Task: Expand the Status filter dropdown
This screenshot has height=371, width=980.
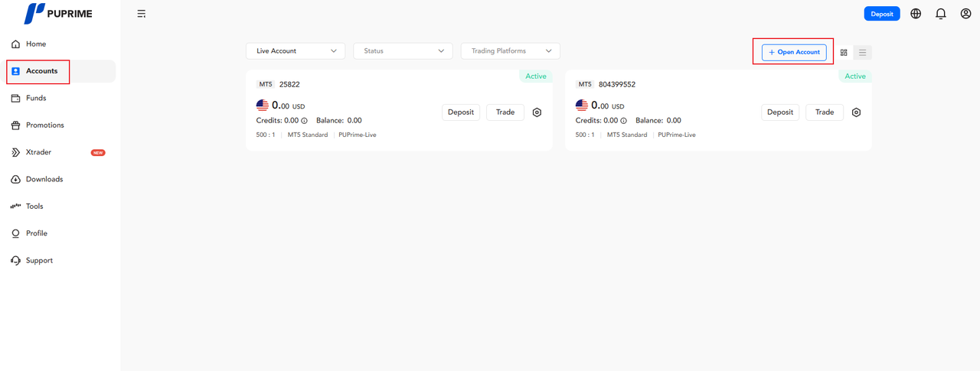Action: (403, 51)
